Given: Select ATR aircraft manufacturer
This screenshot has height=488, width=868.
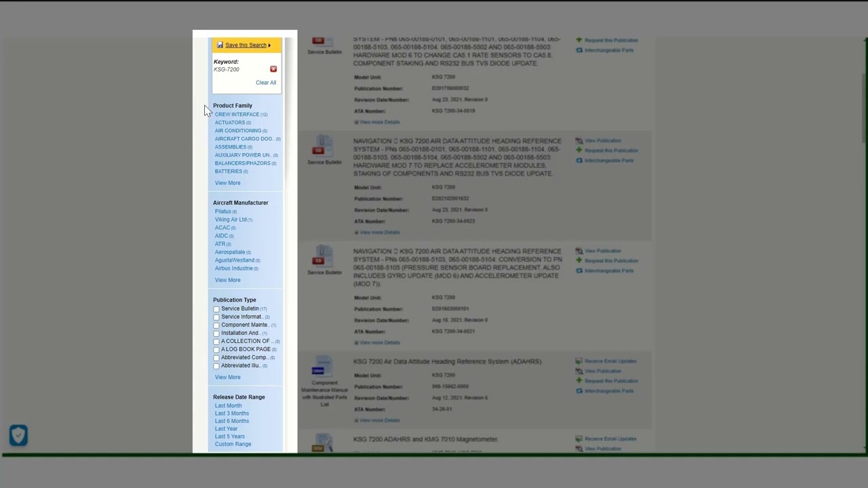Looking at the screenshot, I should (x=220, y=244).
